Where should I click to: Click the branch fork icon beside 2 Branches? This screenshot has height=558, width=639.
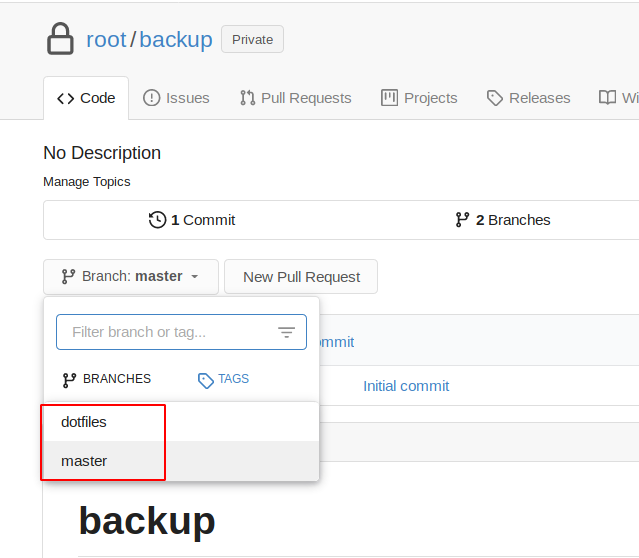coord(462,220)
